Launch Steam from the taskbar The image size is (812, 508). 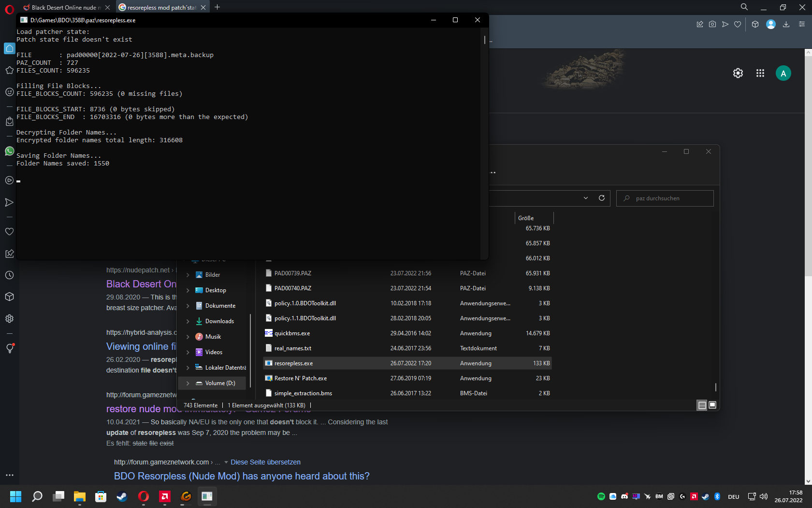pos(122,496)
